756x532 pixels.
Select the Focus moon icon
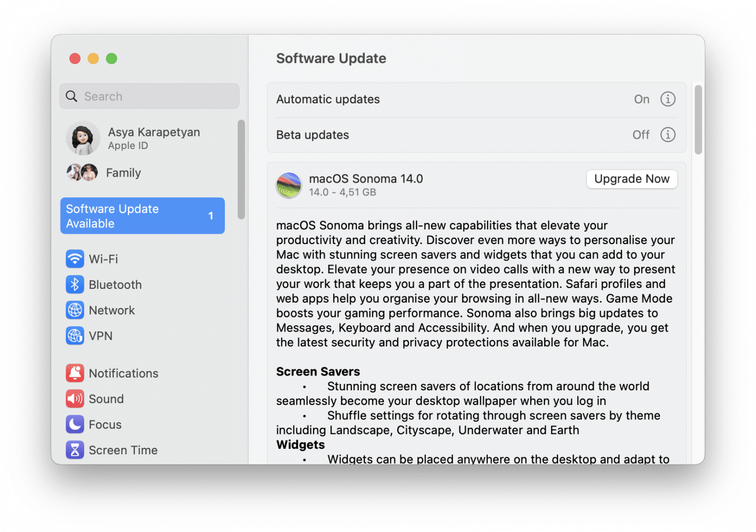click(x=75, y=424)
